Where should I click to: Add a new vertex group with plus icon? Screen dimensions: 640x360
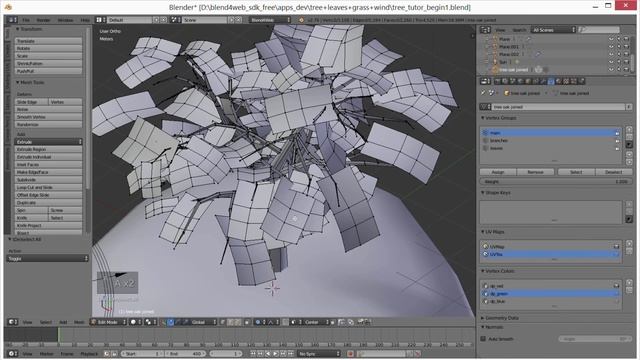pyautogui.click(x=629, y=129)
